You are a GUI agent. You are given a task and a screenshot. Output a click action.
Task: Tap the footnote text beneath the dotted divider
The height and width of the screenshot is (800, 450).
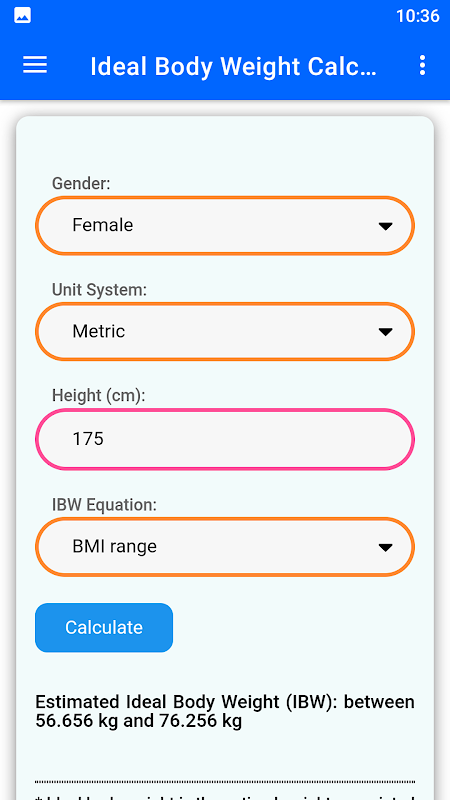225,796
